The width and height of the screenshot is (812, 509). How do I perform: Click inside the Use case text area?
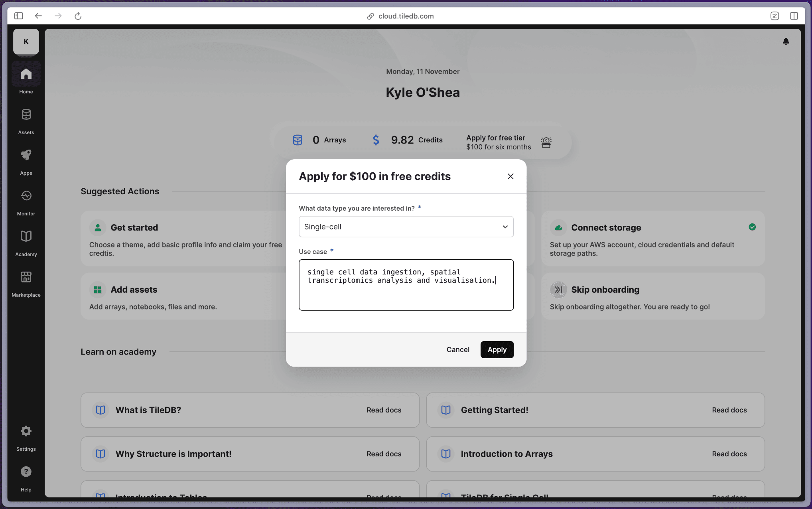click(406, 295)
